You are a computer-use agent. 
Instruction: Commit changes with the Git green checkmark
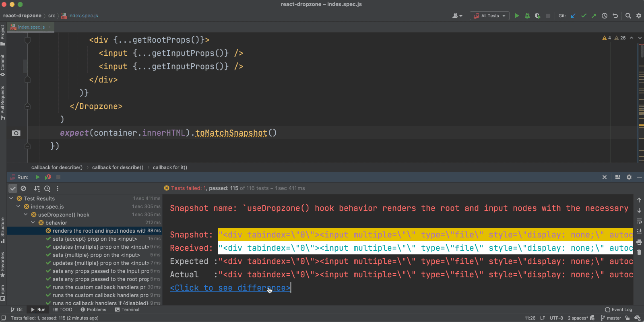(584, 16)
